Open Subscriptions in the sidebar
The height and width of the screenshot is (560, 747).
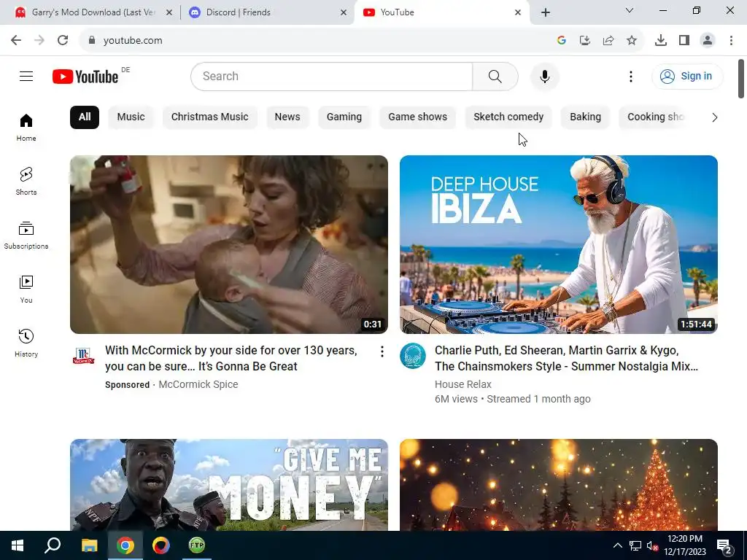pos(26,236)
